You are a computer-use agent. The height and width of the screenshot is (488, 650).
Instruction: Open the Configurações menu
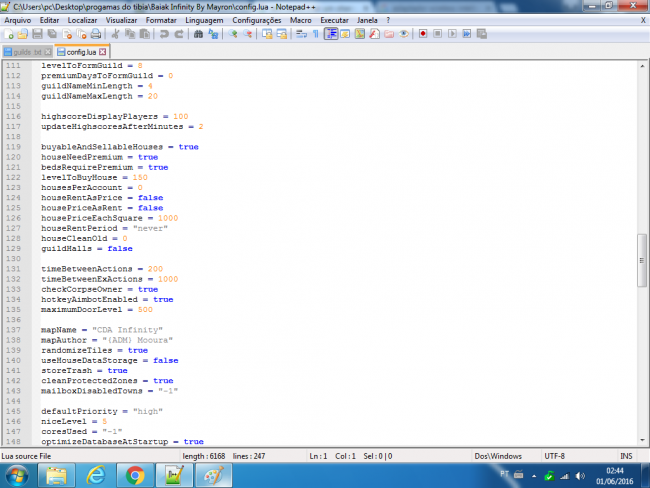pos(257,20)
